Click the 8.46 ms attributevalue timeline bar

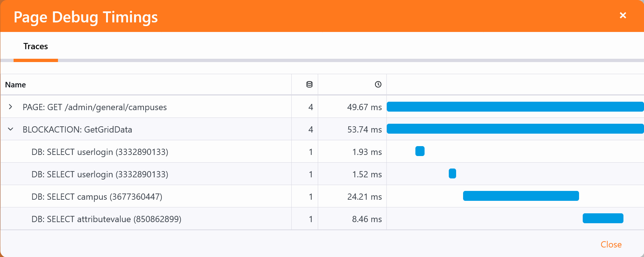coord(603,218)
